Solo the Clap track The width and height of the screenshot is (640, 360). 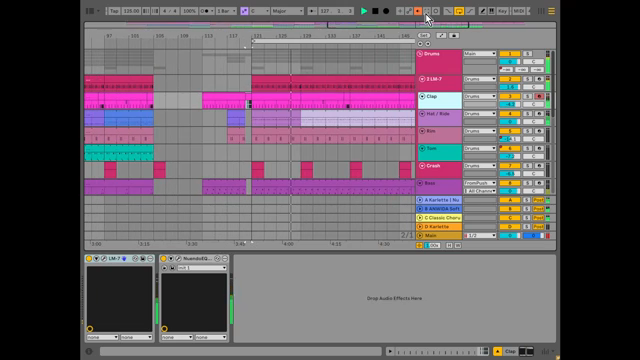coord(527,96)
